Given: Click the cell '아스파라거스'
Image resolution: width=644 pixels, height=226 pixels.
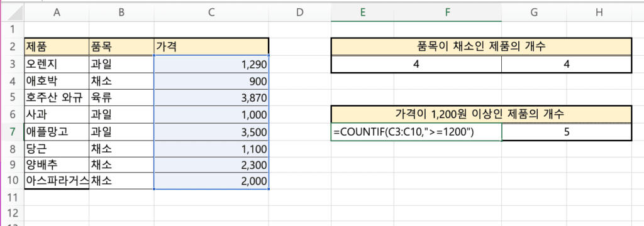Looking at the screenshot, I should point(57,181).
